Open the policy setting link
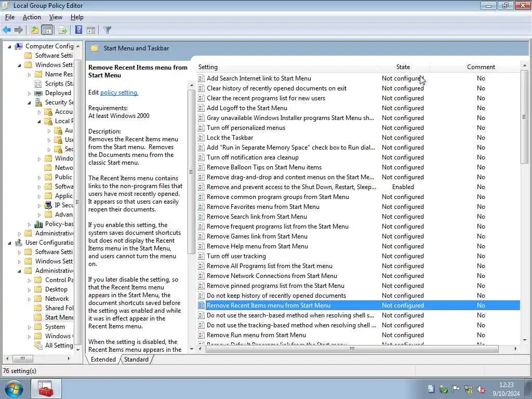Image resolution: width=532 pixels, height=399 pixels. (x=119, y=92)
